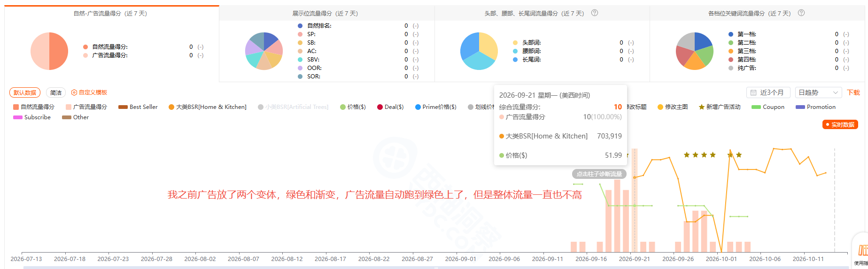The image size is (868, 269).
Task: Choose the 简洁 view
Action: [56, 92]
